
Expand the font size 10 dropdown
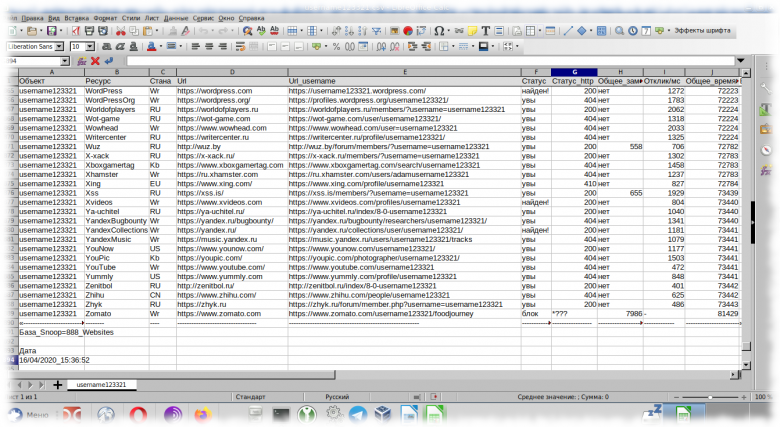point(90,46)
